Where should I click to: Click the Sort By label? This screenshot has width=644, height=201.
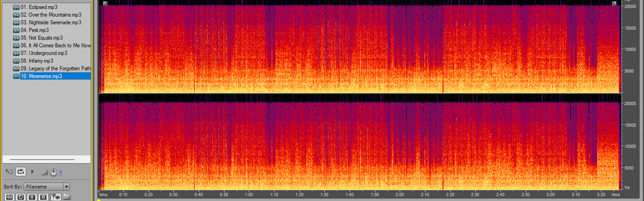tap(13, 186)
